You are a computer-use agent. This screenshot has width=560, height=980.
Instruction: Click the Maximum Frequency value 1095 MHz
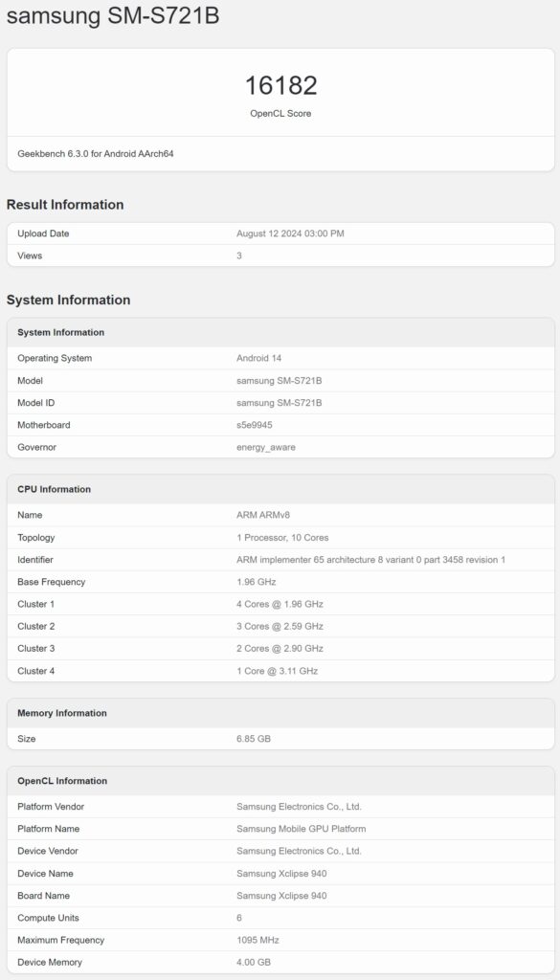[258, 940]
